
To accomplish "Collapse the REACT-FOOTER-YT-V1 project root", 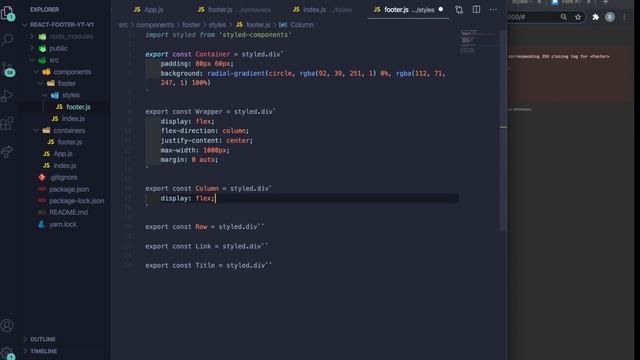I will (x=62, y=24).
